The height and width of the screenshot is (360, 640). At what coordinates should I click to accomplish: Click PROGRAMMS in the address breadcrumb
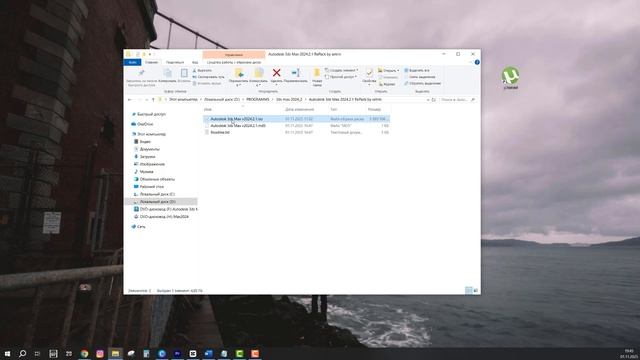(258, 100)
